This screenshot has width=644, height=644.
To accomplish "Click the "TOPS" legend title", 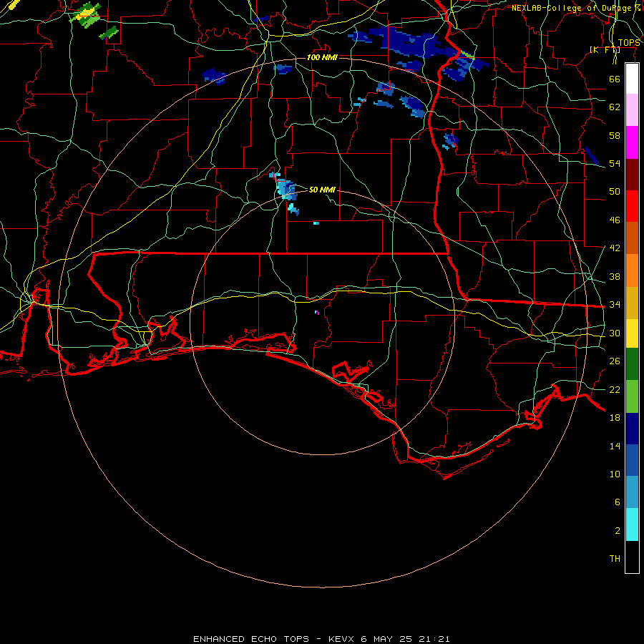I will [629, 43].
